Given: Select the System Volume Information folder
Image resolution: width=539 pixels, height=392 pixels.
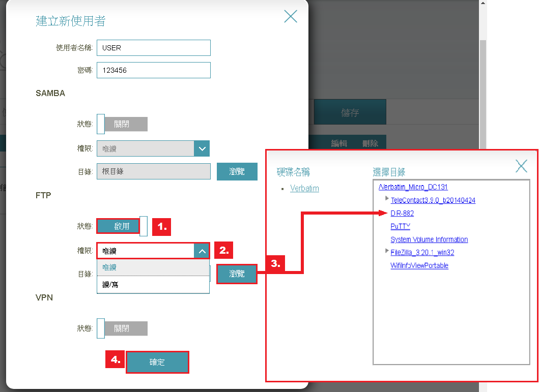Looking at the screenshot, I should tap(429, 239).
